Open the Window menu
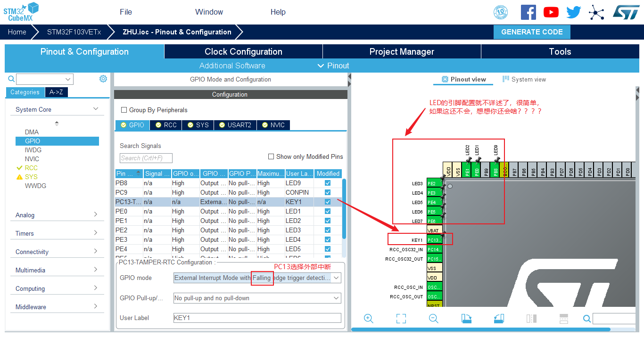 click(209, 12)
